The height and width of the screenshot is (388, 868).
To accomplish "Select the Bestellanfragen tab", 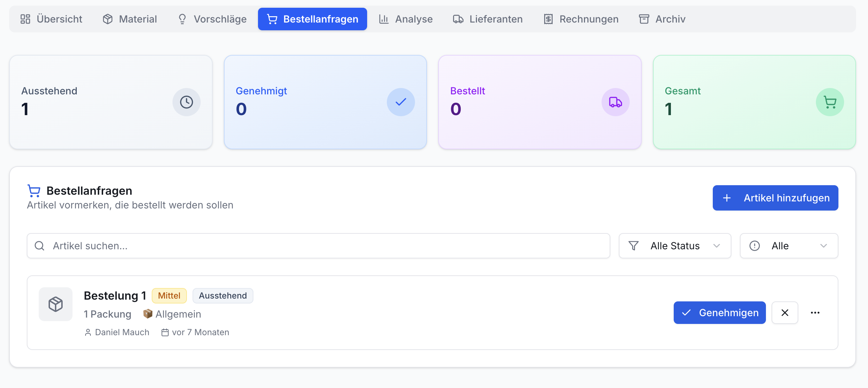I will coord(313,19).
